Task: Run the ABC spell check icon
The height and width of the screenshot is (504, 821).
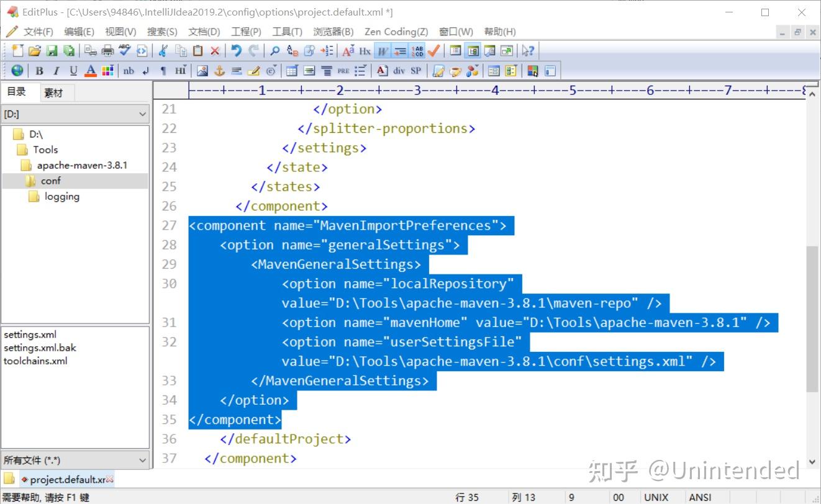Action: point(124,51)
